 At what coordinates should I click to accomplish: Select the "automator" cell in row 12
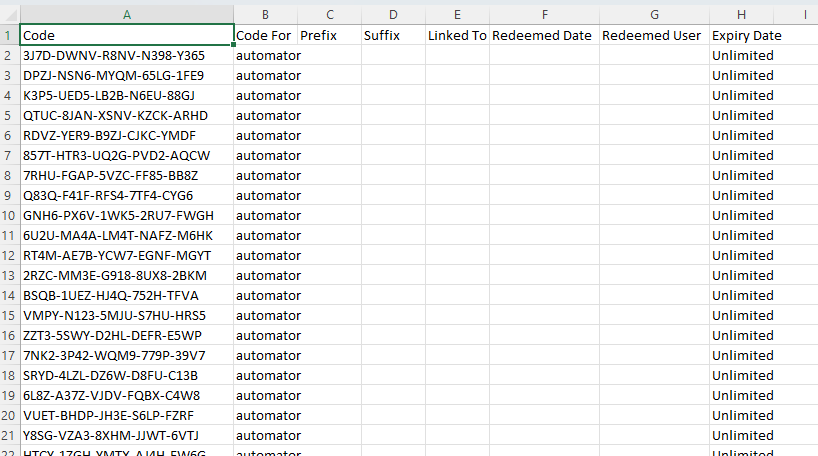click(x=267, y=255)
